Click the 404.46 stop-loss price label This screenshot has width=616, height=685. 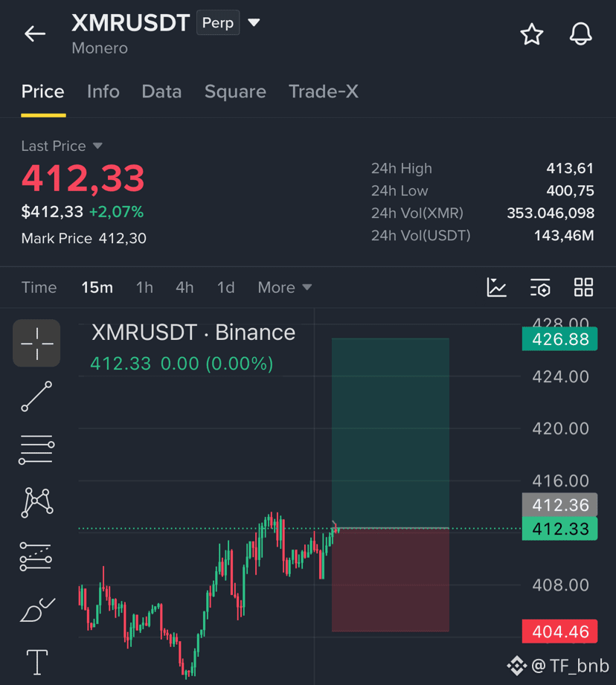[559, 631]
